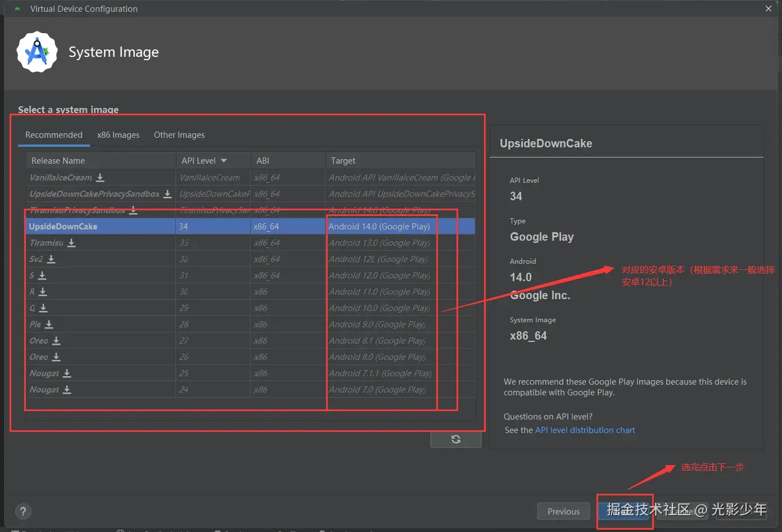The width and height of the screenshot is (782, 532).
Task: Select the UpsideDownCake row
Action: tap(101, 227)
